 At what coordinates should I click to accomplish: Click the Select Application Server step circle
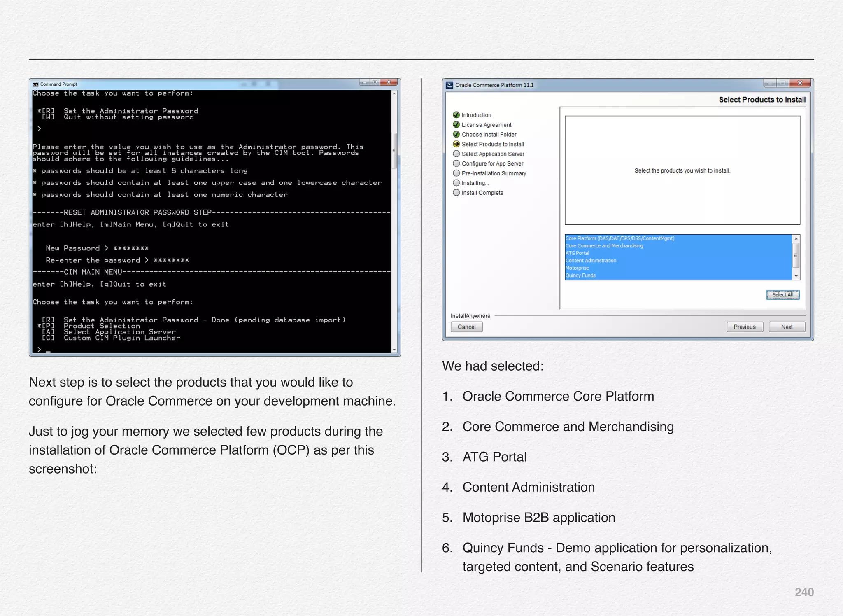pyautogui.click(x=456, y=154)
